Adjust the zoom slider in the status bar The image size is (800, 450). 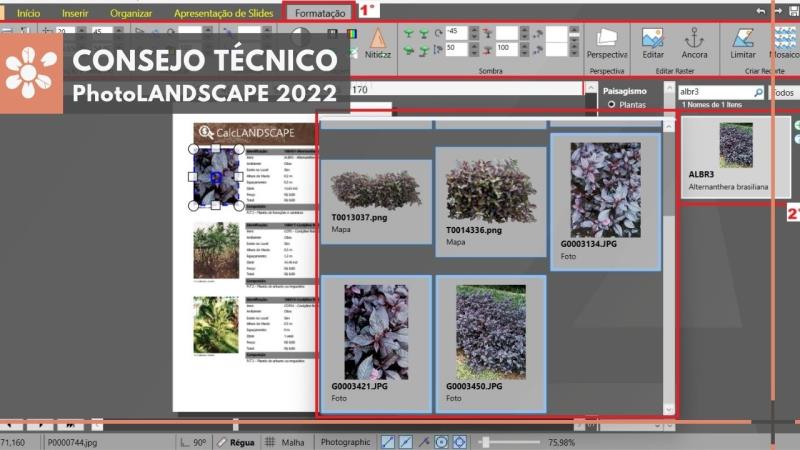pos(486,442)
